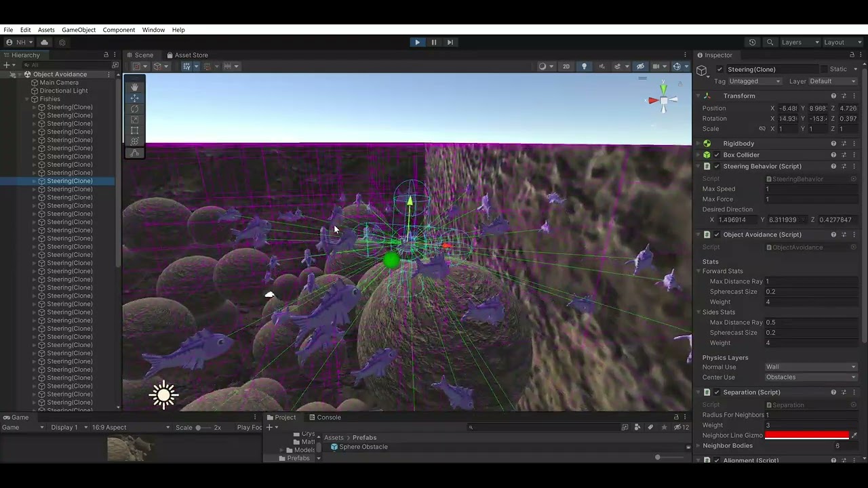The image size is (868, 488).
Task: Open the Layer Default dropdown
Action: [x=833, y=81]
